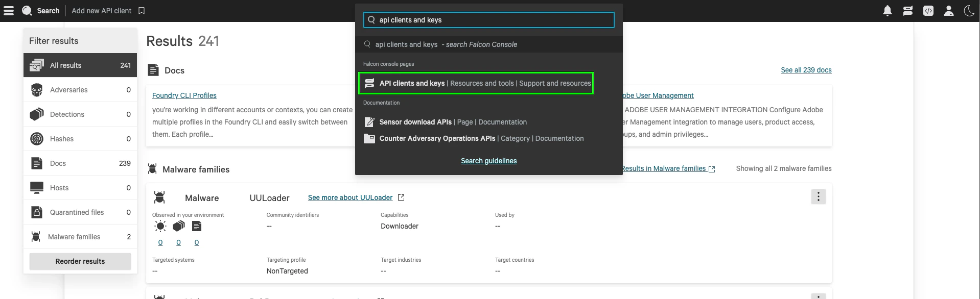Toggle dark mode moon icon
This screenshot has height=299, width=980.
[969, 11]
